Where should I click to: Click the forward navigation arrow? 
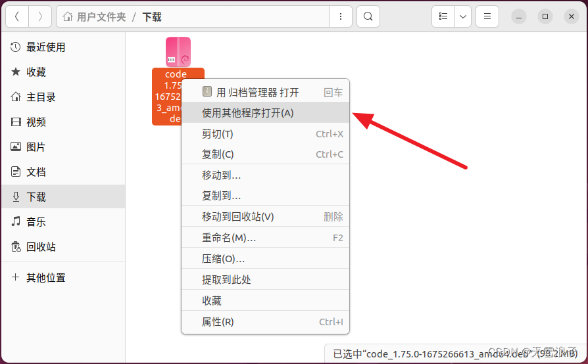[40, 16]
